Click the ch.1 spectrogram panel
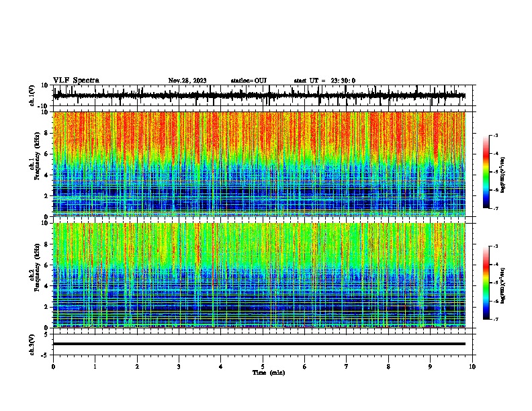The height and width of the screenshot is (411, 532). pos(259,164)
